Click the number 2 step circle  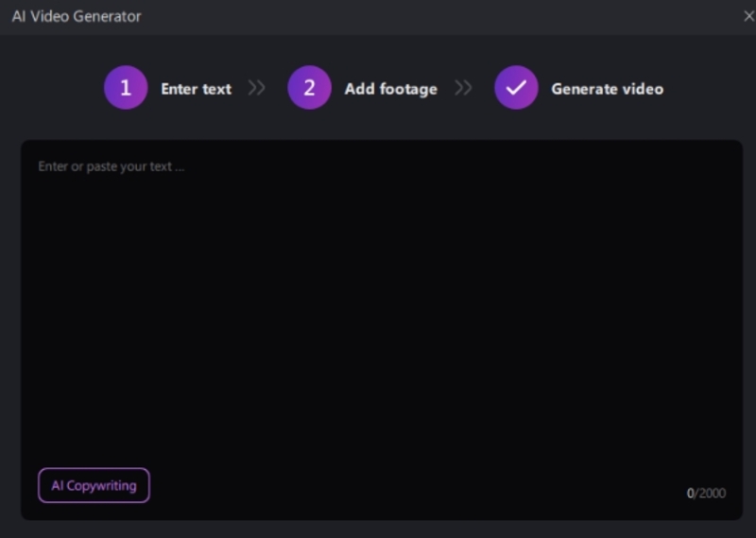click(309, 88)
